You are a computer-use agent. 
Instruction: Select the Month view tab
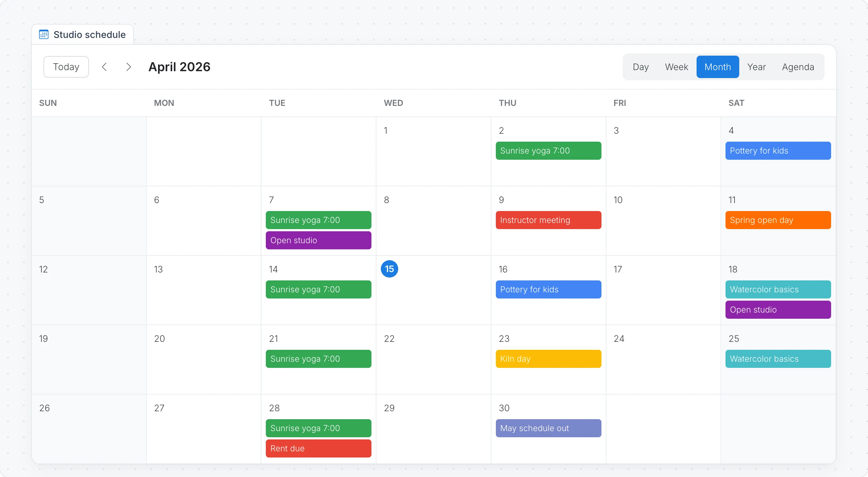[718, 67]
